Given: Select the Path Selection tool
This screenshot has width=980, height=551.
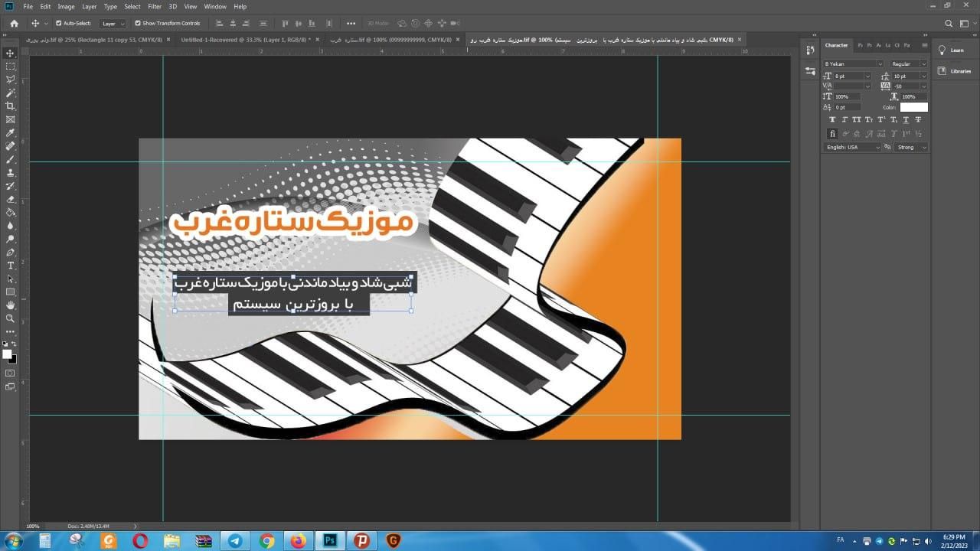Looking at the screenshot, I should click(10, 279).
